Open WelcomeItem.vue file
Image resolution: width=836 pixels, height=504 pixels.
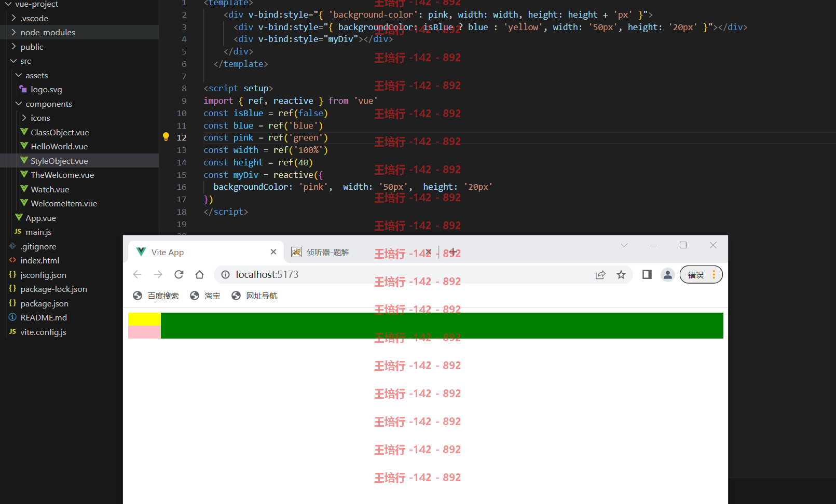coord(64,203)
